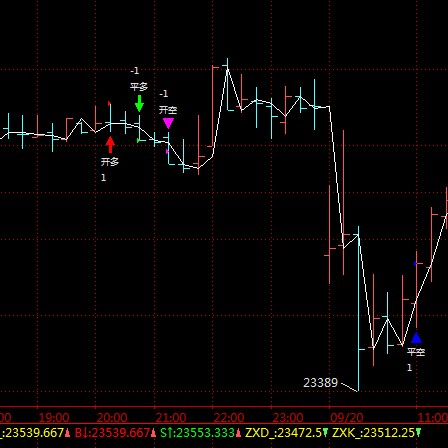Viewport: 448px width, 448px height.
Task: Click the 23:00 time axis label
Action: tap(288, 417)
